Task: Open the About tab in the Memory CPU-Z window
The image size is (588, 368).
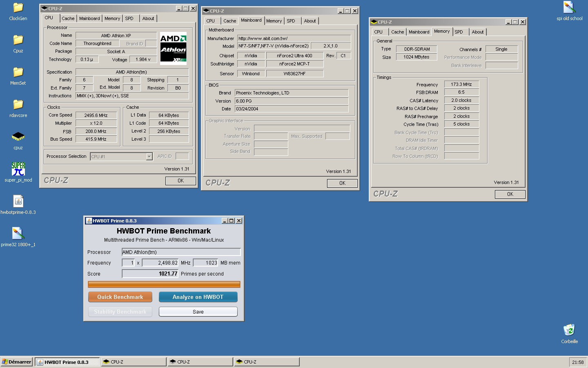Action: (x=478, y=32)
